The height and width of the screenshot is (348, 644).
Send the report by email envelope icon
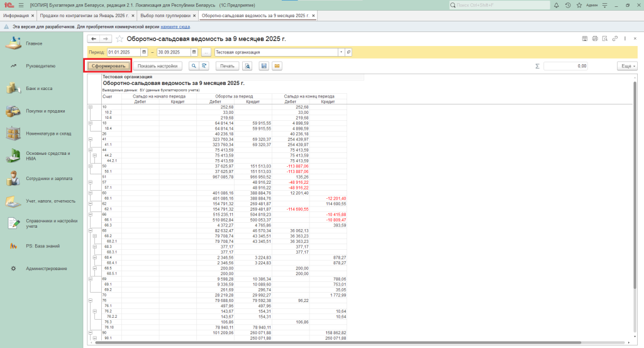tap(277, 65)
